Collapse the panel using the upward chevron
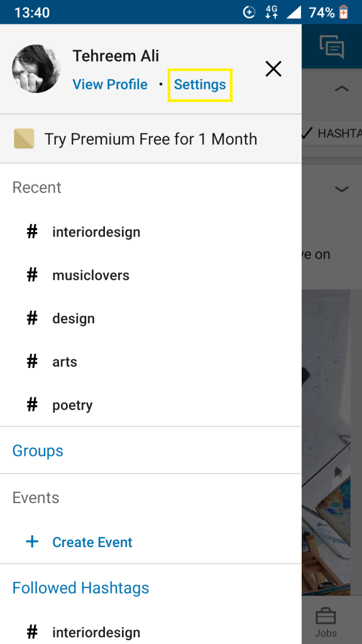Image resolution: width=362 pixels, height=644 pixels. tap(342, 89)
